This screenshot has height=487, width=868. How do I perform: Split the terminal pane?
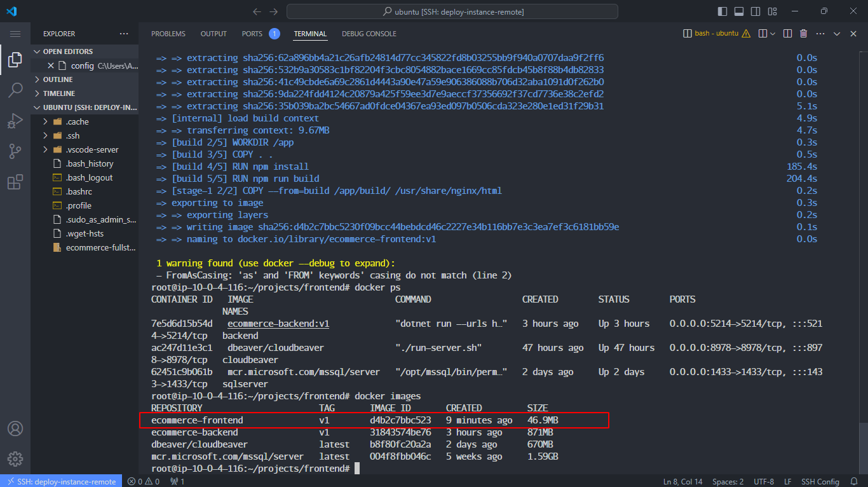coord(787,34)
